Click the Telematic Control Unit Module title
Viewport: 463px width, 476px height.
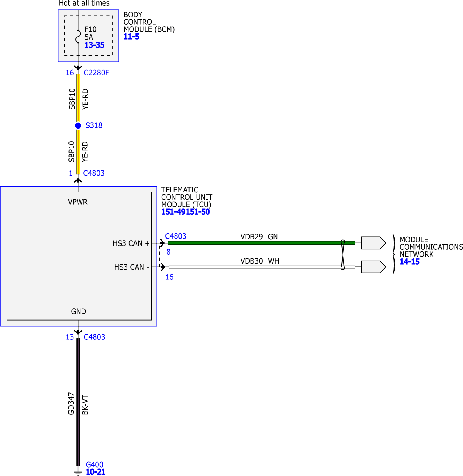187,197
